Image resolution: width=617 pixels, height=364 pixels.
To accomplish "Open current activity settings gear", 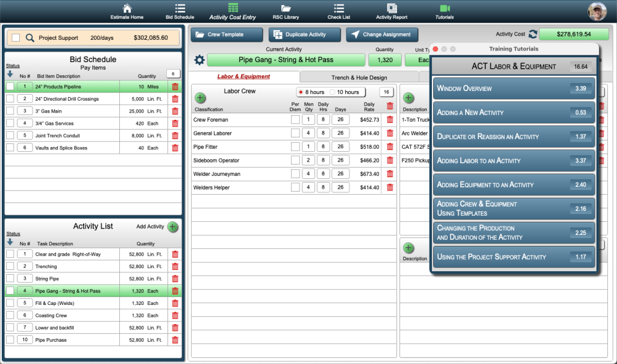I will point(199,60).
